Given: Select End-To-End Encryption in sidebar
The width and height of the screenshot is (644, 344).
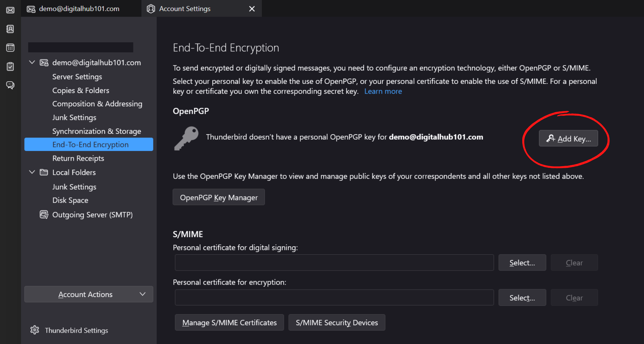Looking at the screenshot, I should click(x=89, y=145).
